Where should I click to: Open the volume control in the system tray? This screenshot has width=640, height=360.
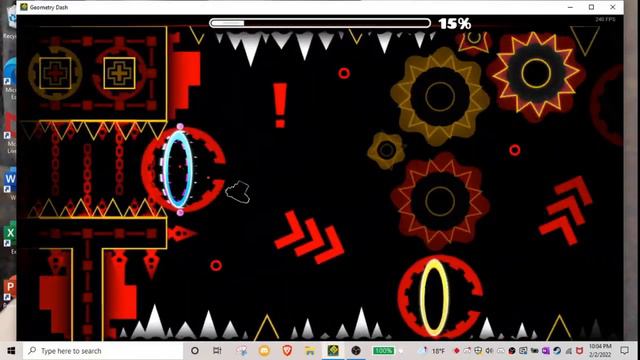point(489,351)
